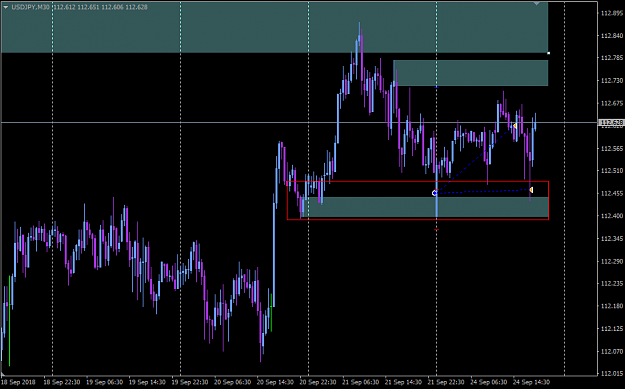Click the open price 112.612 in header
Screen dimensions: 625x389
(x=65, y=7)
